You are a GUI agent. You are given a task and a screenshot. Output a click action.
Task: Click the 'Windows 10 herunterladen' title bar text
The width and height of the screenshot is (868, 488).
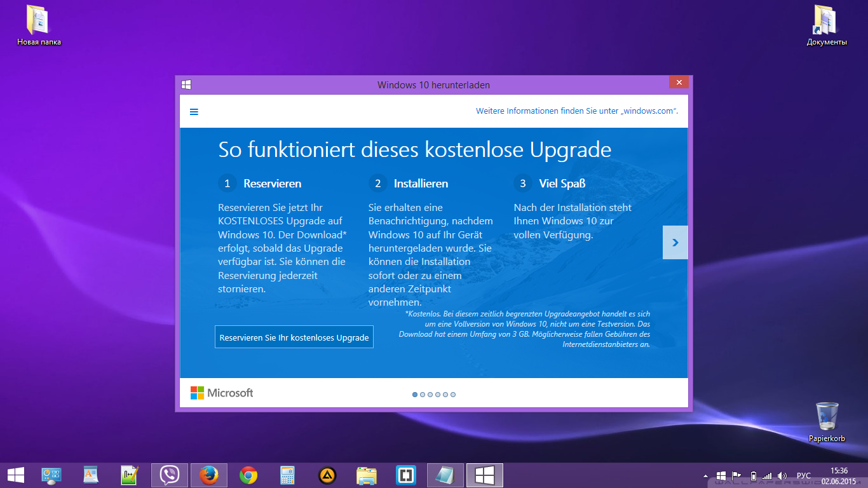point(433,85)
